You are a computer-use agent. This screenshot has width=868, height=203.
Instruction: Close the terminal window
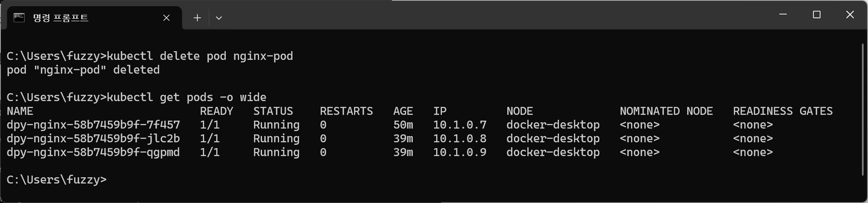click(x=850, y=14)
